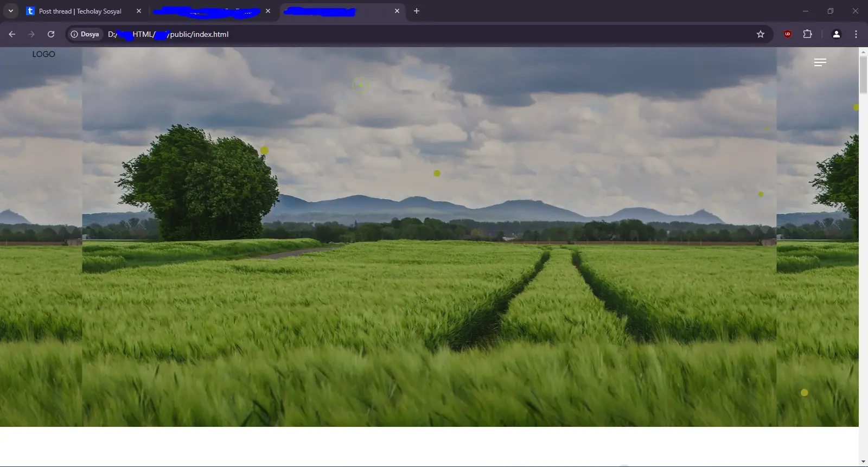The width and height of the screenshot is (868, 467).
Task: Open the Chrome three-dot menu
Action: click(x=856, y=34)
